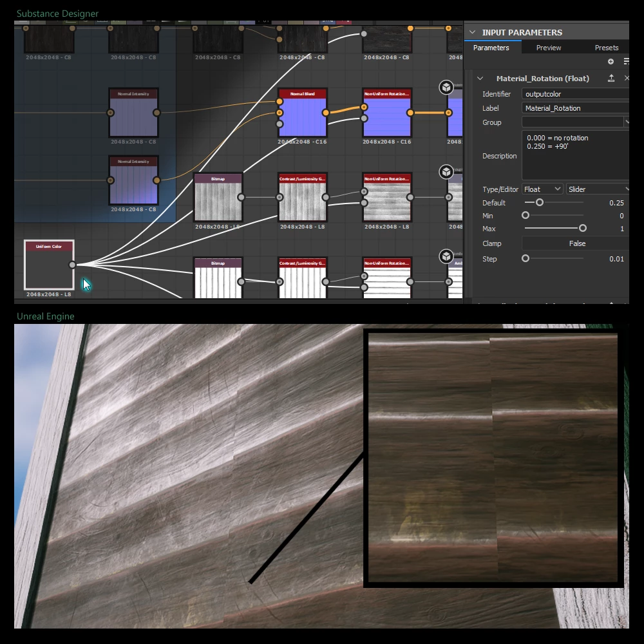Select the white Non-Uniform Rotation node
This screenshot has width=644, height=644.
click(x=387, y=278)
